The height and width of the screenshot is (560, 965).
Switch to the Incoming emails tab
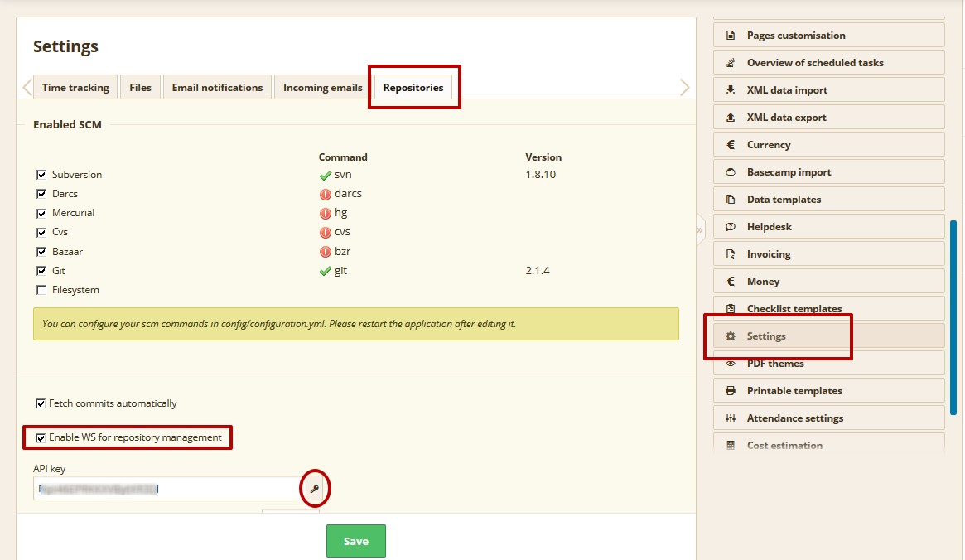pyautogui.click(x=321, y=86)
